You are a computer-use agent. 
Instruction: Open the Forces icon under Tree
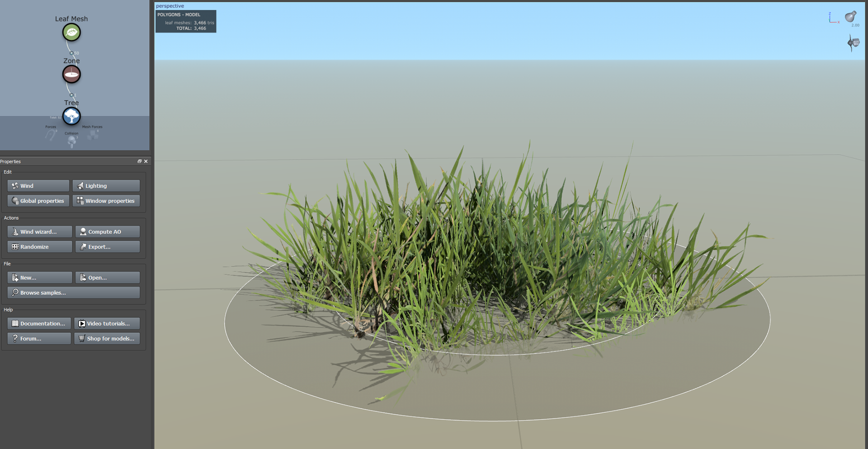pyautogui.click(x=51, y=135)
